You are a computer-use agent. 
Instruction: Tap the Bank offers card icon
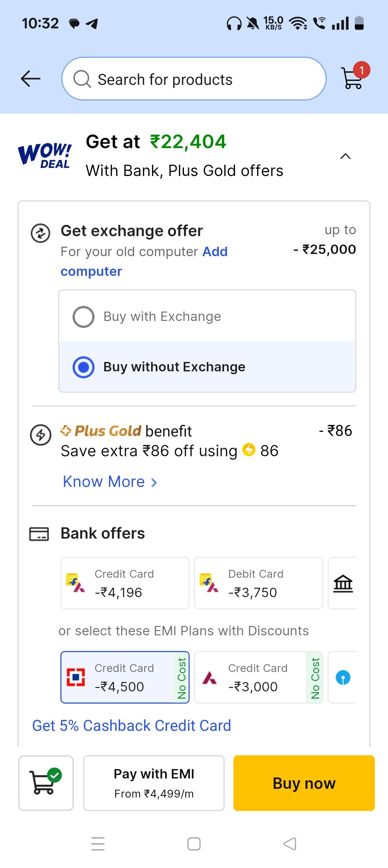[39, 534]
